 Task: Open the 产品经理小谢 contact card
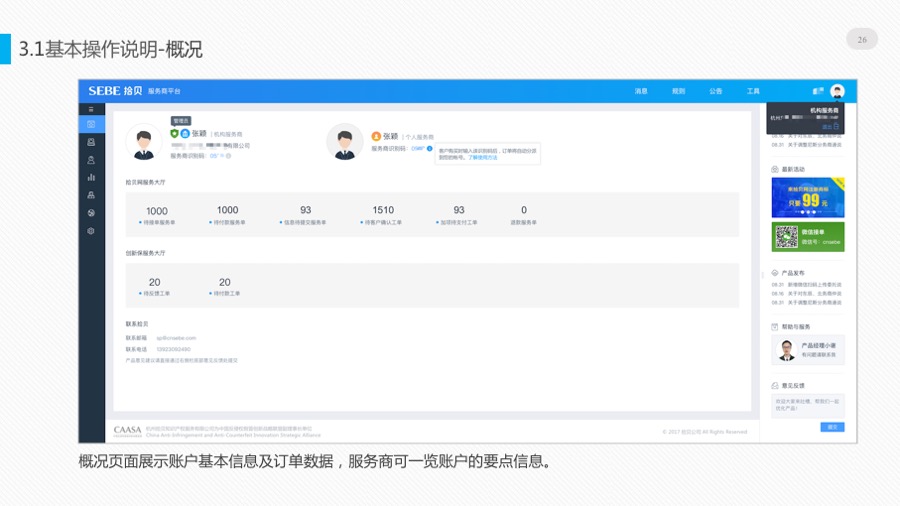coord(808,349)
